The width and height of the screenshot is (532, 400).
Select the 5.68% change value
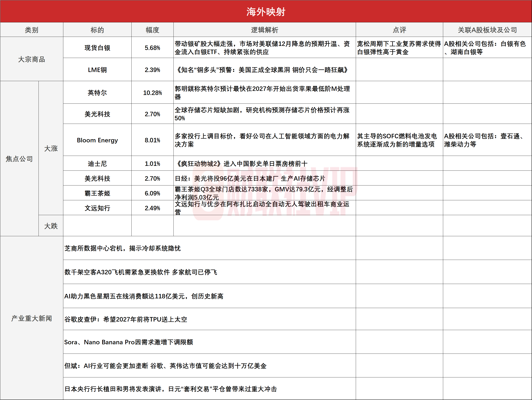point(152,48)
